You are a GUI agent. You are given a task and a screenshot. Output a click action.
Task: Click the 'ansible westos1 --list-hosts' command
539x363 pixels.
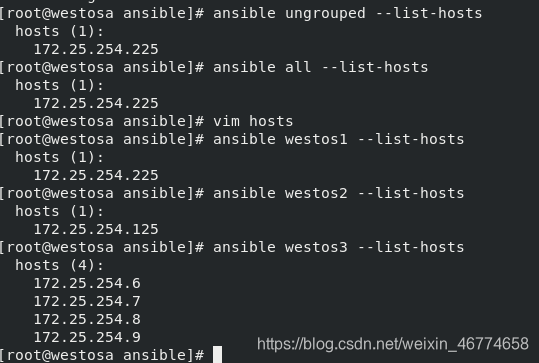pos(339,140)
